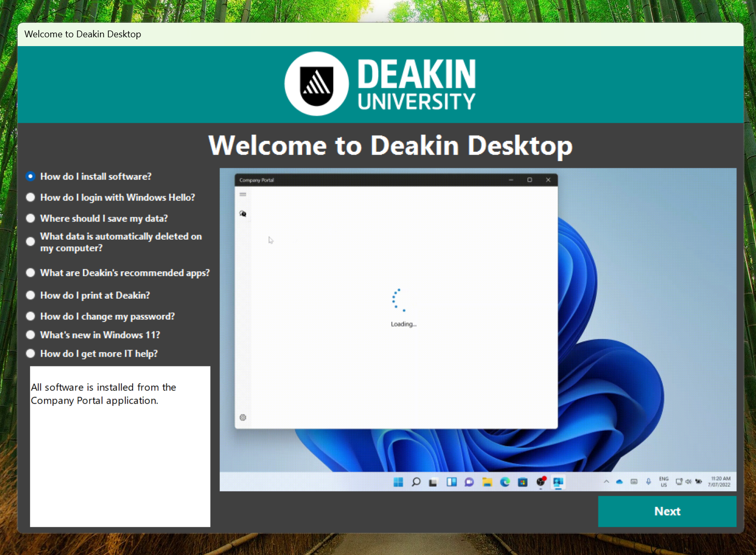Open the Company Portal hamburger menu
Image resolution: width=756 pixels, height=555 pixels.
[x=243, y=195]
